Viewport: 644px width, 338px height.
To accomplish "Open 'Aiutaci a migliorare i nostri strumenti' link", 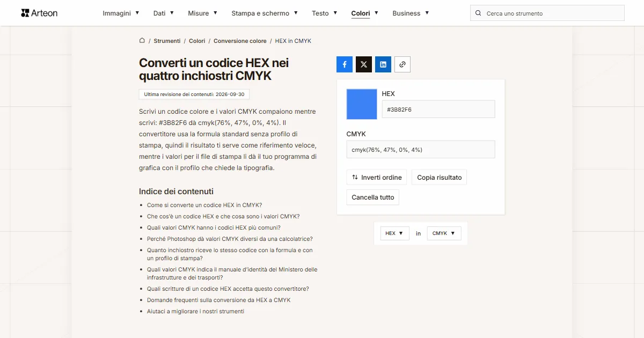I will click(195, 311).
